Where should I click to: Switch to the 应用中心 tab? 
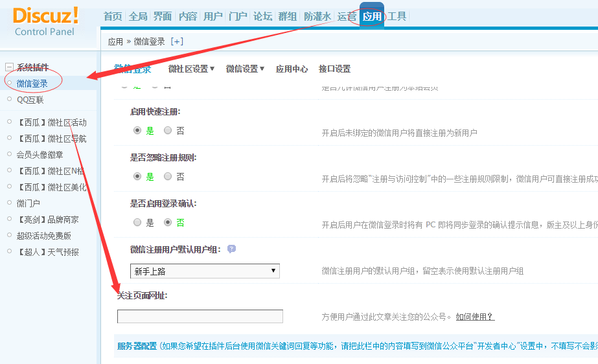292,69
